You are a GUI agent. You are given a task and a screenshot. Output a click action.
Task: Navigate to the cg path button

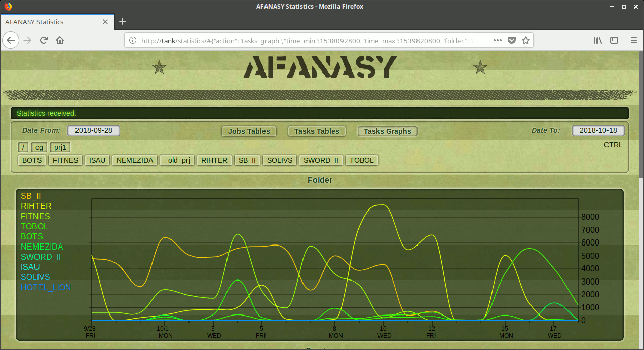(39, 147)
